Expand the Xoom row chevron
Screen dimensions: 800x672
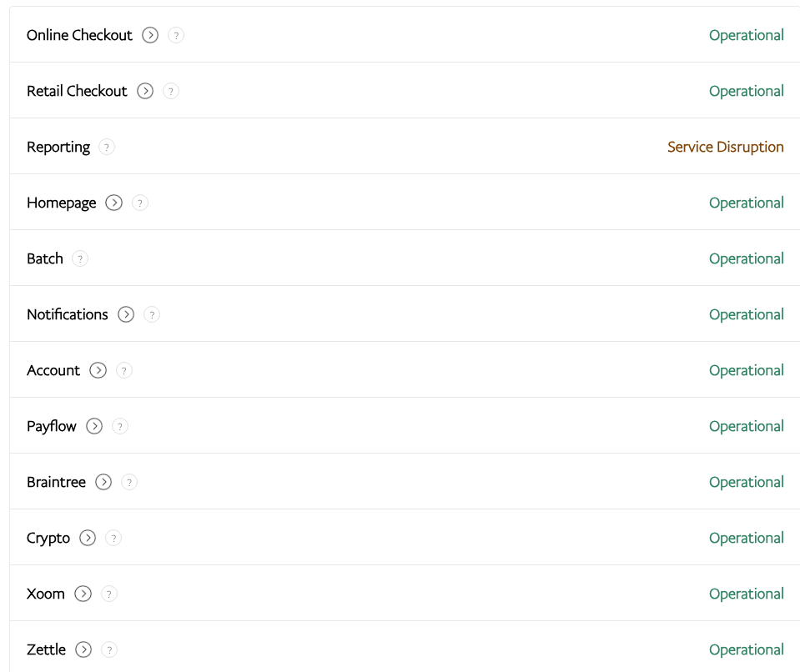[83, 594]
